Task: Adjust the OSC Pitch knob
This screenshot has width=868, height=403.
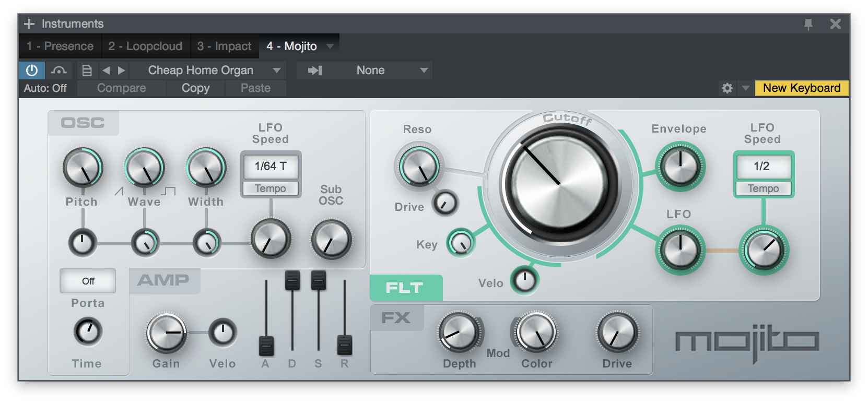Action: pos(83,168)
